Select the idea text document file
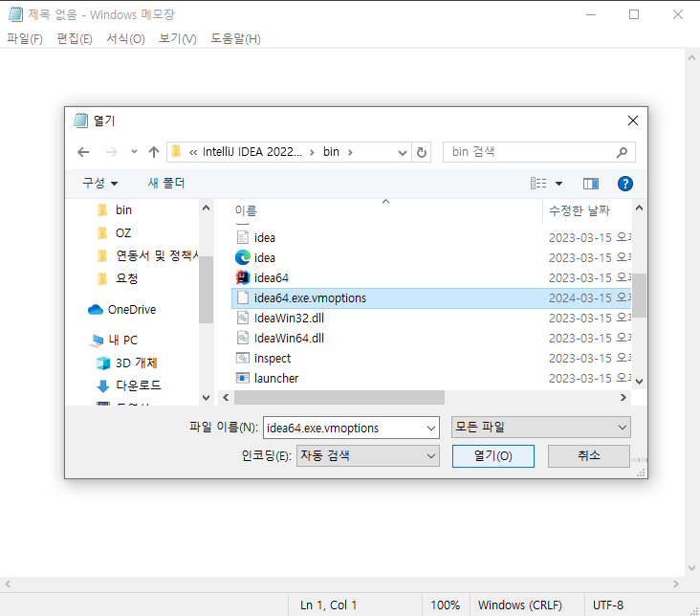 click(264, 237)
